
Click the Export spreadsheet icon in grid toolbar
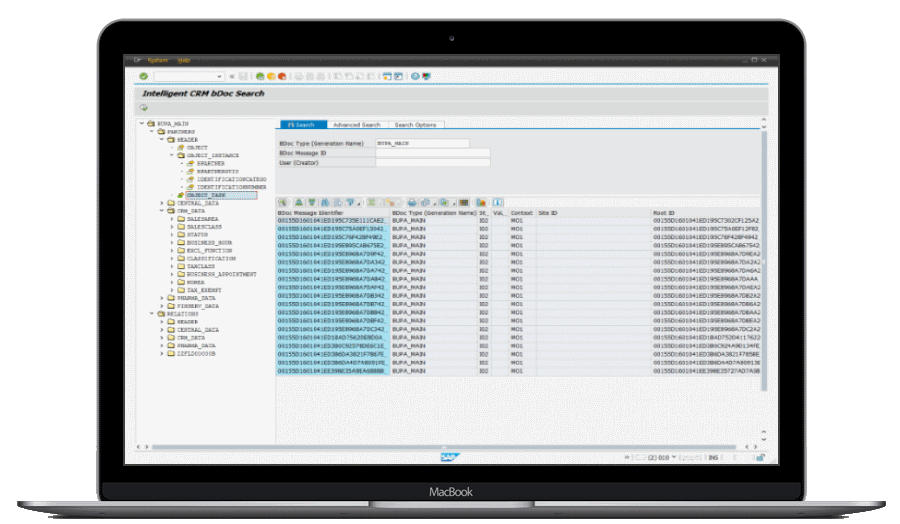(x=444, y=203)
